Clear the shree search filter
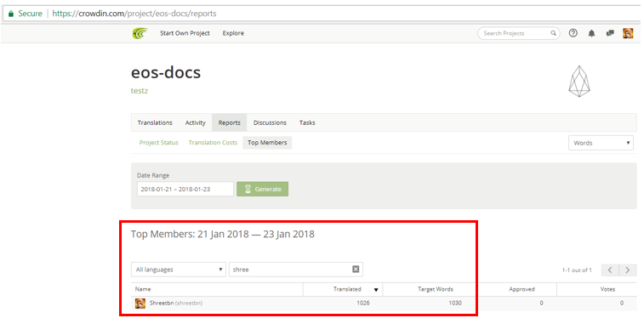Image resolution: width=644 pixels, height=318 pixels. (356, 270)
